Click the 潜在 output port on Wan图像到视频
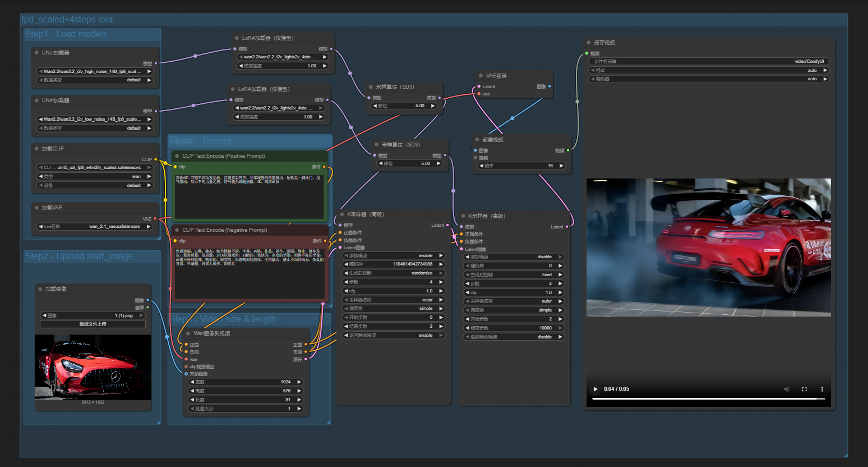868x467 pixels. [x=306, y=359]
